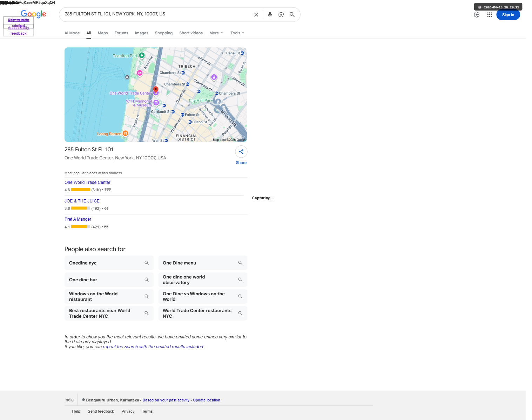Viewport: 532px width, 420px height.
Task: Open the Maps tab
Action: pos(103,33)
